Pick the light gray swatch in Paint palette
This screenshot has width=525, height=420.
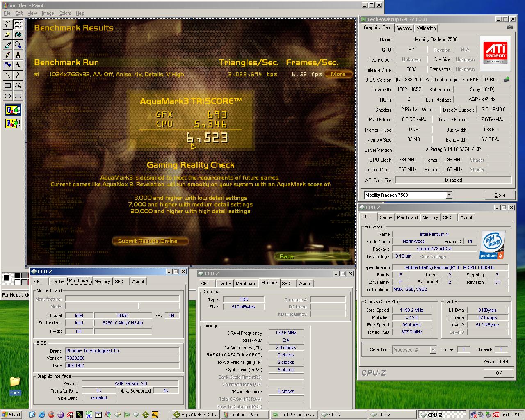click(x=24, y=282)
